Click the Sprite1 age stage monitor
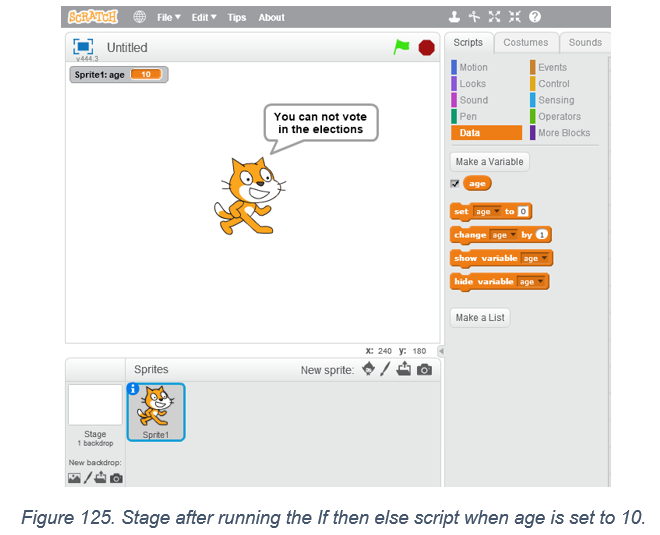 pos(119,75)
